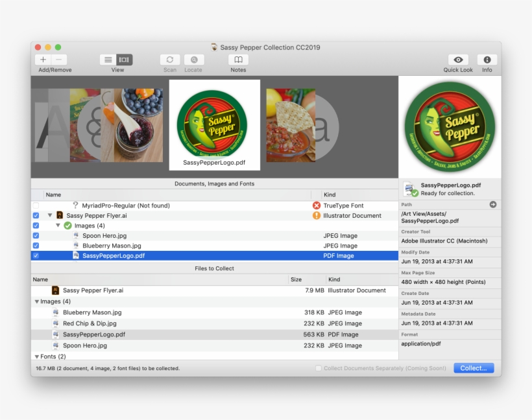This screenshot has height=420, width=532.
Task: Click the Scan refresh icon
Action: click(170, 60)
